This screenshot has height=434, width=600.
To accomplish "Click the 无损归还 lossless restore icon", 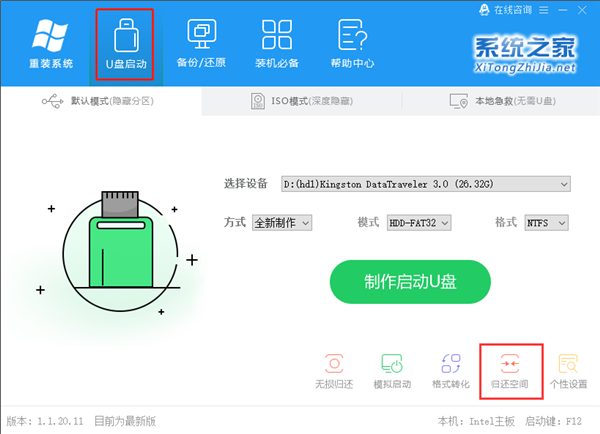I will 334,372.
